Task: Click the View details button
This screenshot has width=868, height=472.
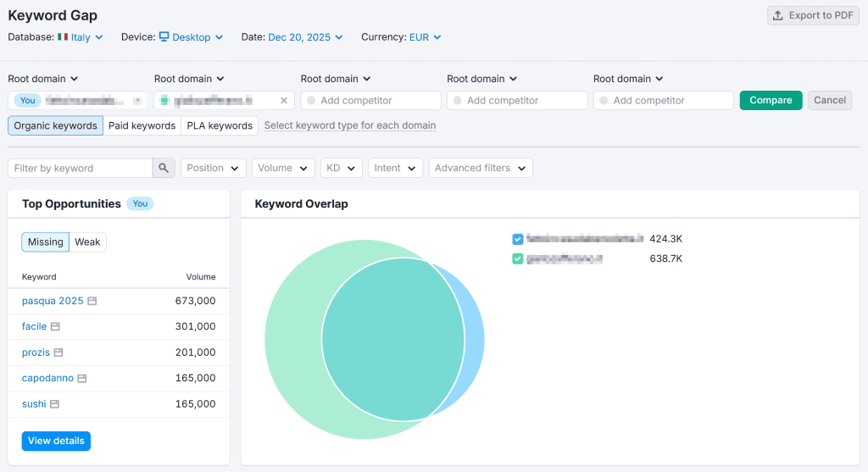Action: pos(56,441)
